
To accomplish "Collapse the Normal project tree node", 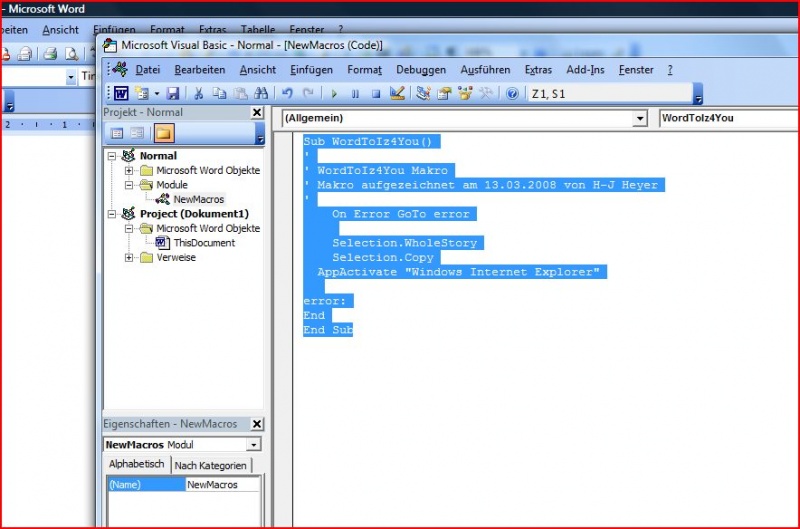I will [111, 156].
